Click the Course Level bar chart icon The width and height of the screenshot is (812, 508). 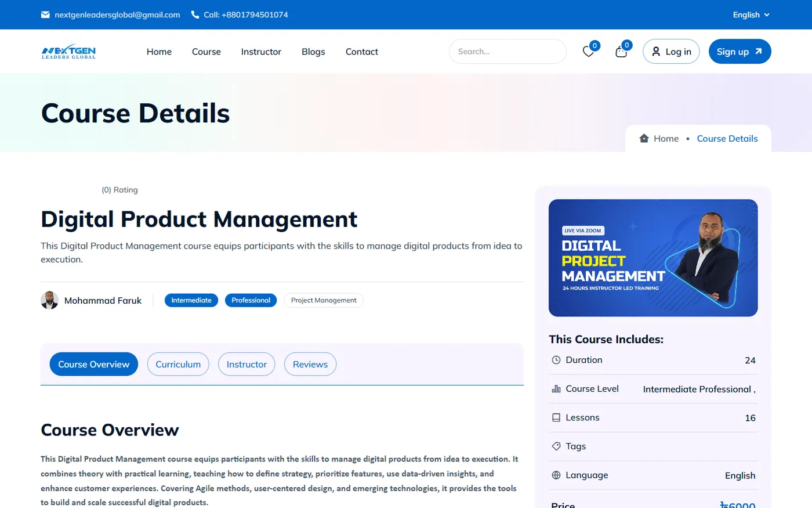[556, 389]
